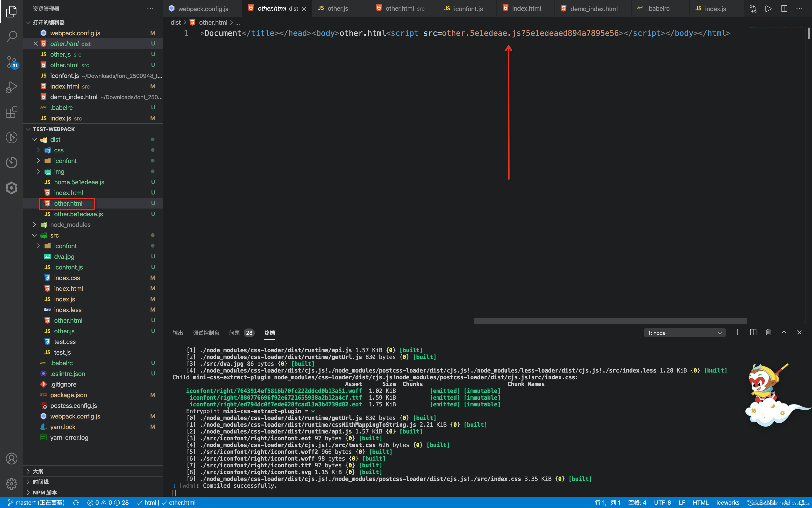
Task: Open the 问题 problems tab with 28 items
Action: coord(242,333)
